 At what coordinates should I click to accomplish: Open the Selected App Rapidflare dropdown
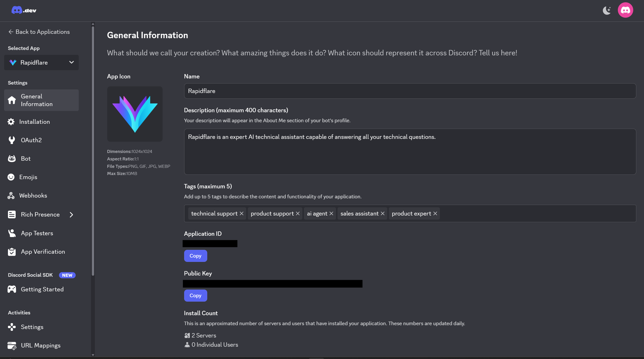41,63
